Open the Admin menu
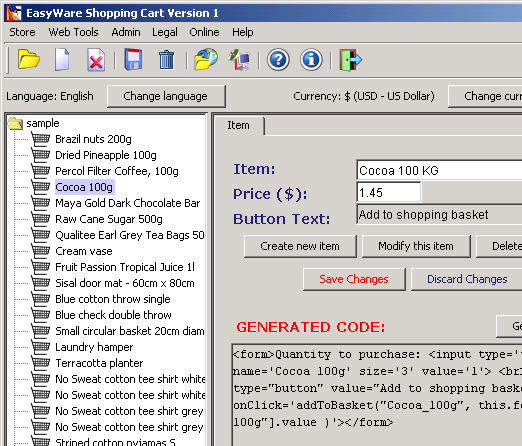522x446 pixels. point(126,32)
